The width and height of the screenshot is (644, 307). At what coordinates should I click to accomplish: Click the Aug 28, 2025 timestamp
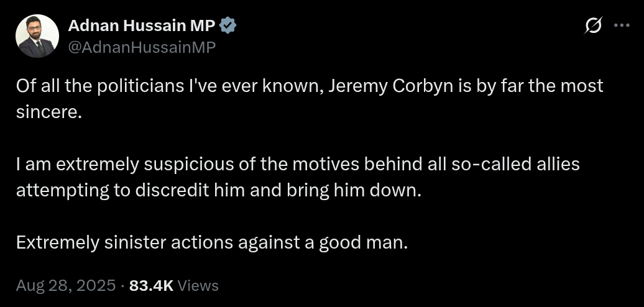(x=65, y=285)
